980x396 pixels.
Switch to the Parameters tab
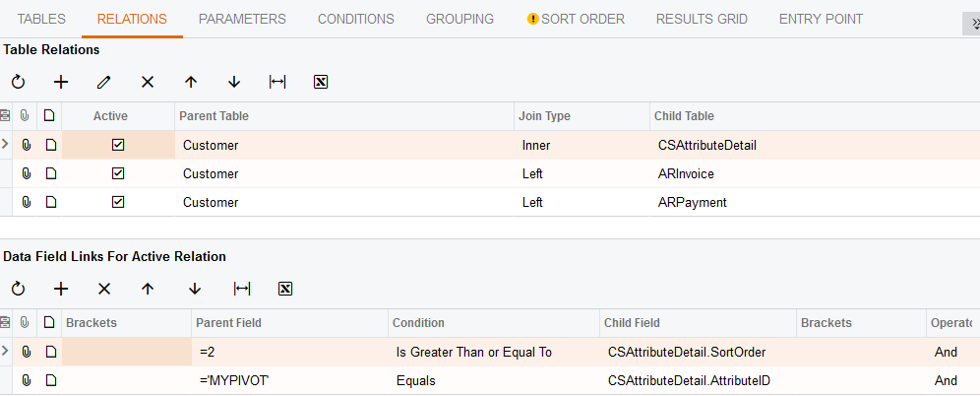tap(242, 19)
